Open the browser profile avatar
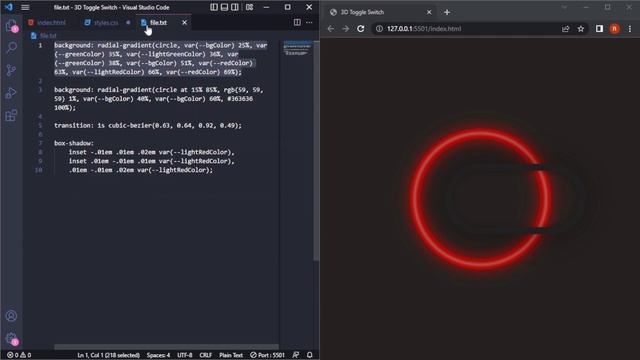The image size is (640, 360). pos(615,29)
